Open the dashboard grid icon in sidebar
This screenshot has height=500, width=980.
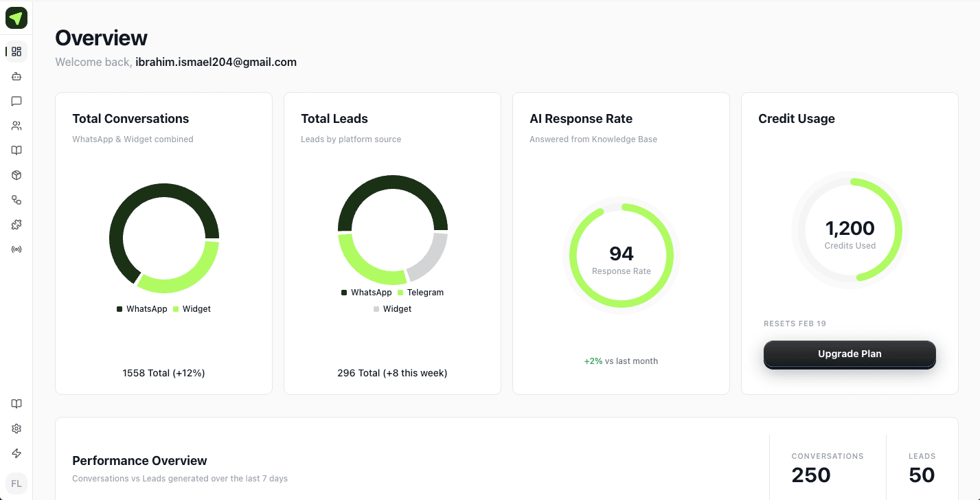(x=16, y=52)
